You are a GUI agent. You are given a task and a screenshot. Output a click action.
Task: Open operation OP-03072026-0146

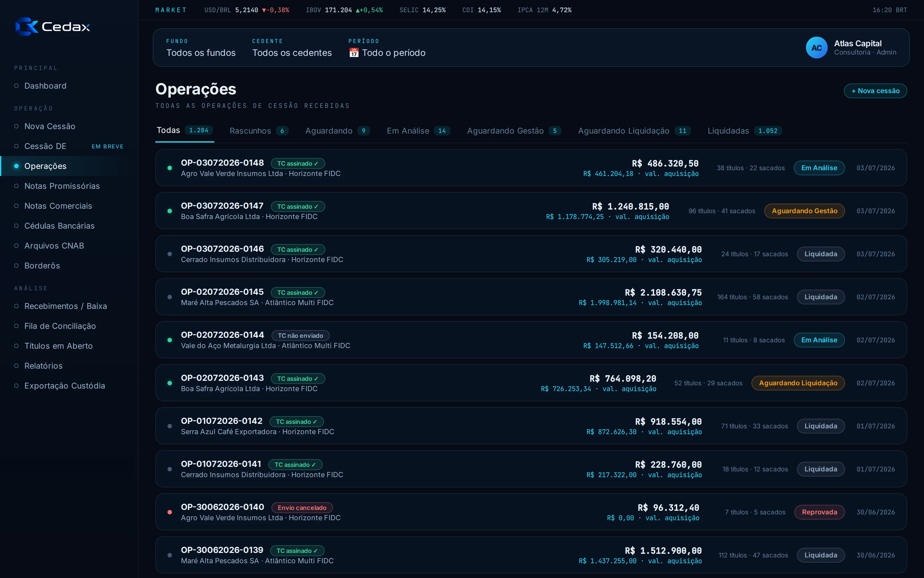531,254
